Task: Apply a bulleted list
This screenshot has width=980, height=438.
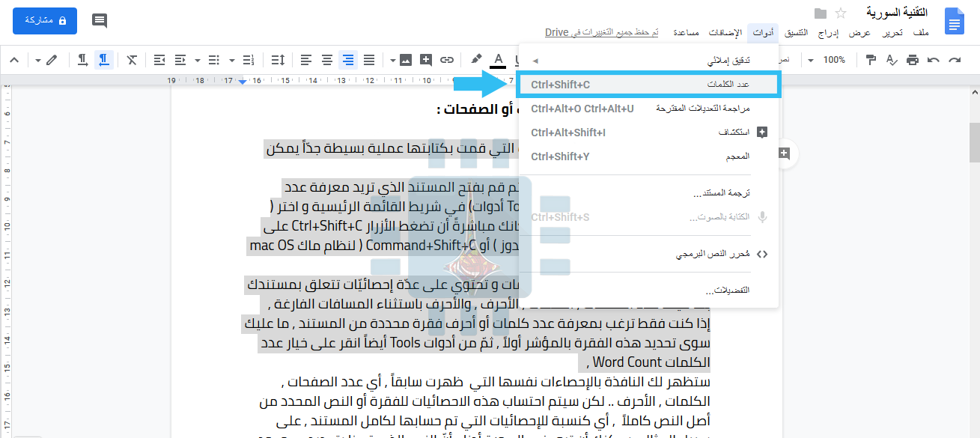Action: pyautogui.click(x=214, y=60)
